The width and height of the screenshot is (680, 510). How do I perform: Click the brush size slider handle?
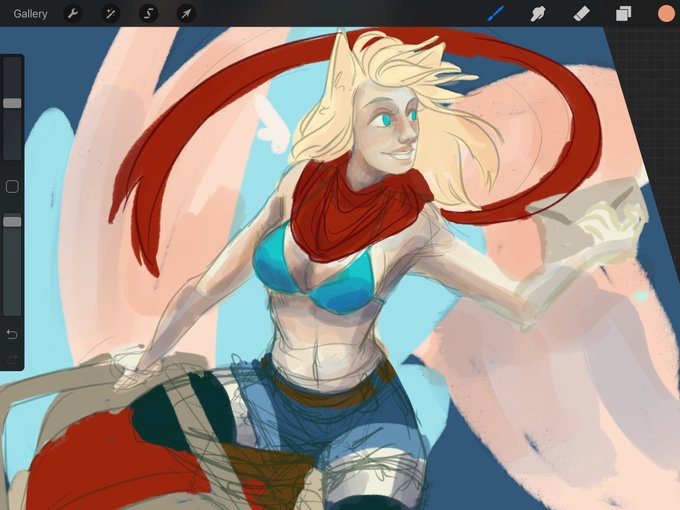click(x=12, y=103)
